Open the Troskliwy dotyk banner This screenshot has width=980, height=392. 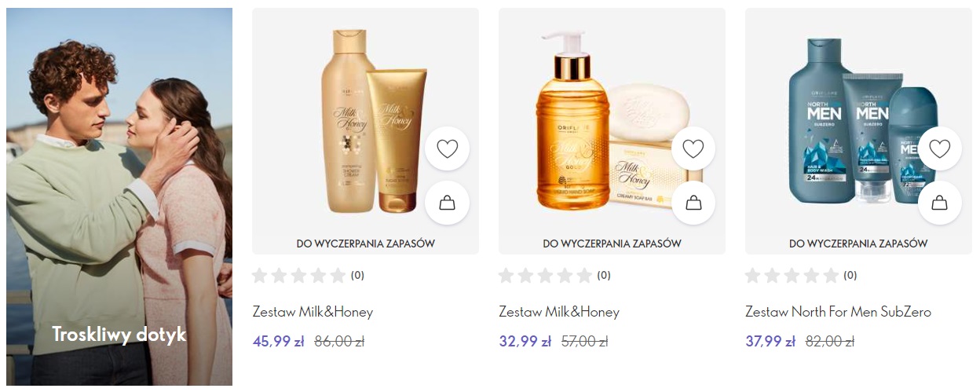click(119, 197)
